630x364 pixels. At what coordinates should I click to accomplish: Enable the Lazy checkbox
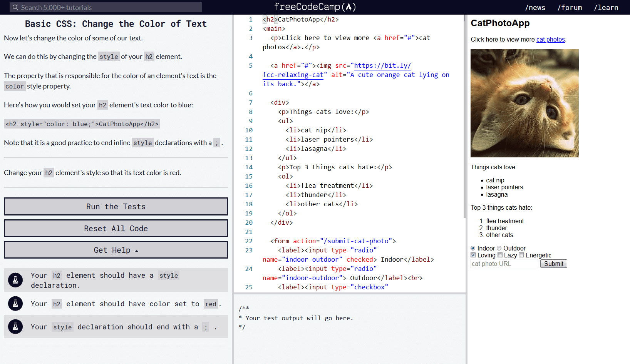499,255
